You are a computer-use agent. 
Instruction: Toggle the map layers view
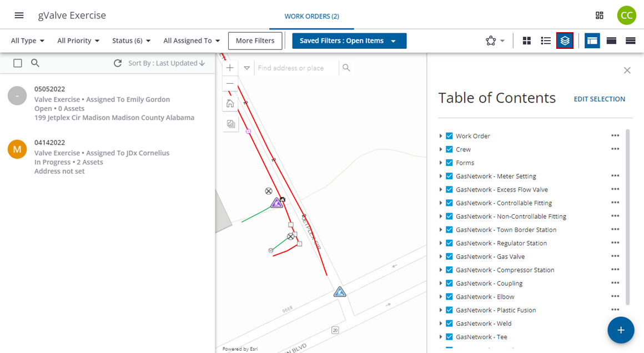point(565,41)
